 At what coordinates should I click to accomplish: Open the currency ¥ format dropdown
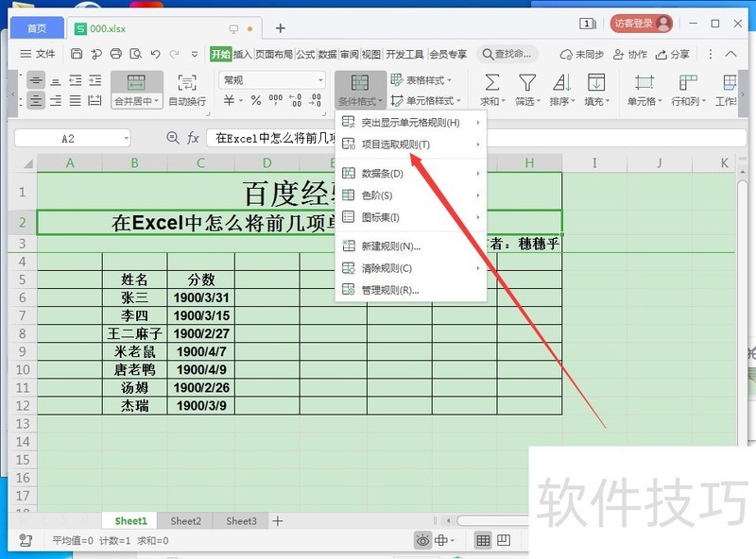(241, 100)
